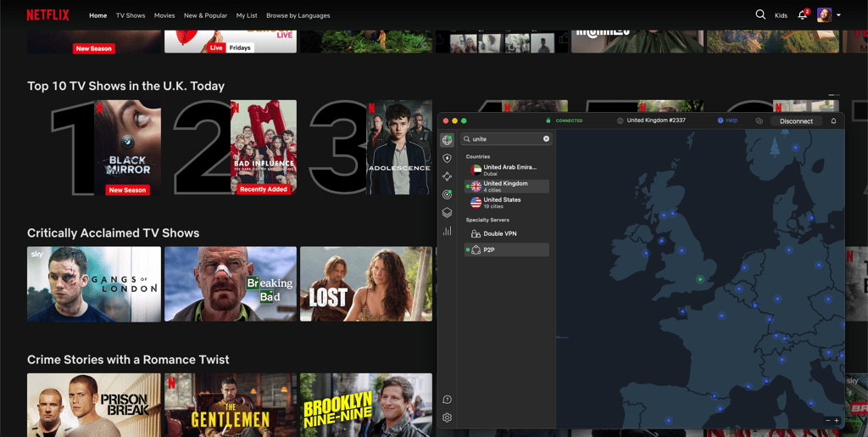The image size is (868, 437).
Task: Click the United Arab Emirates flag
Action: [x=476, y=170]
